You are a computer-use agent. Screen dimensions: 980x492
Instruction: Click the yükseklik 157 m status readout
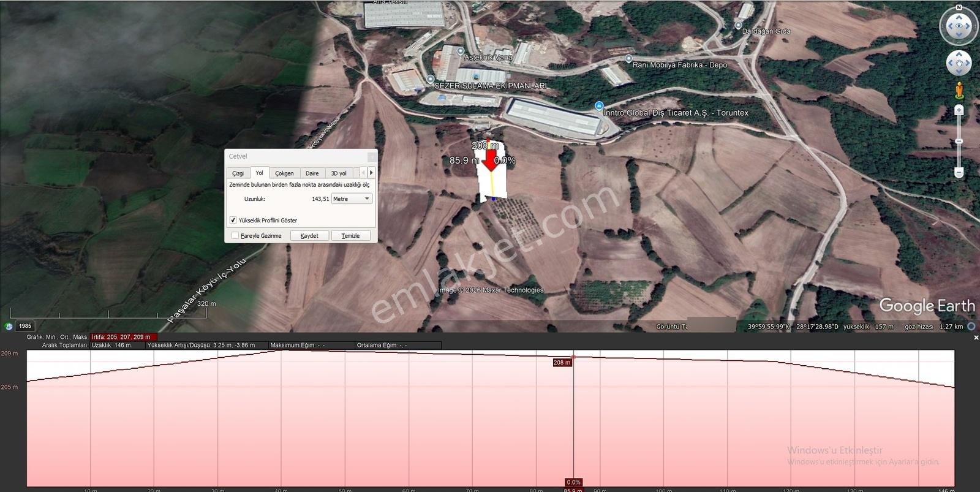point(869,327)
